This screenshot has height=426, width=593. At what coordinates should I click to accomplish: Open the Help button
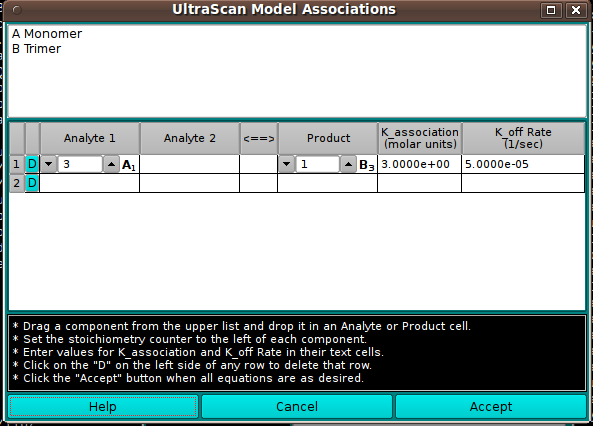(x=103, y=407)
